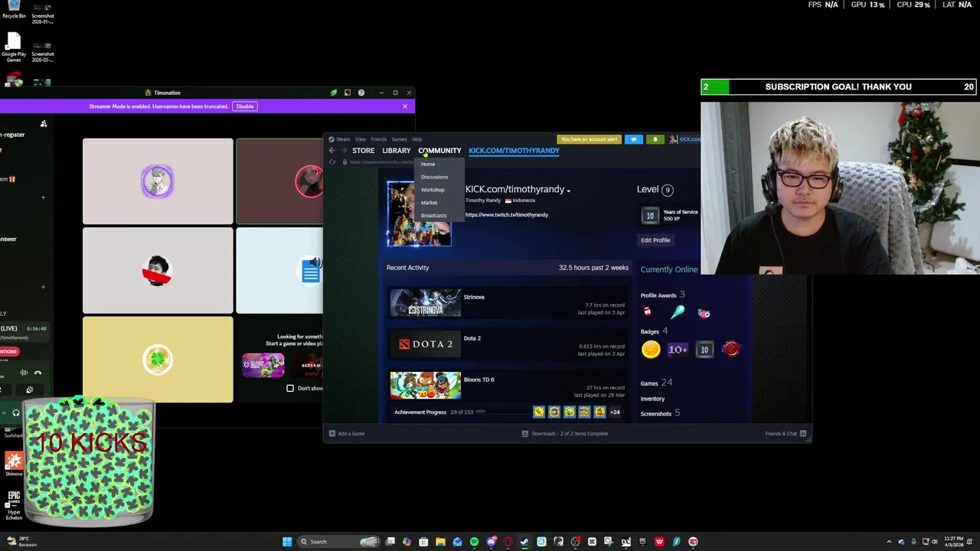Select the 10+ games badge
Screen dimensions: 980x551
(678, 350)
